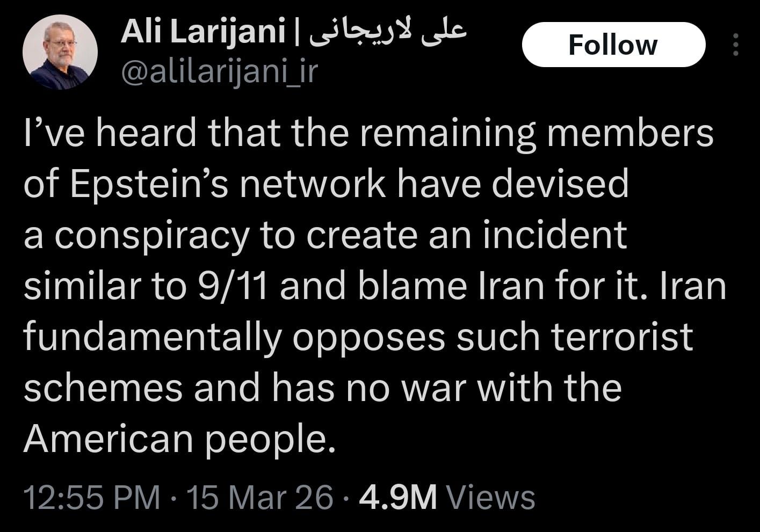Screen dimensions: 760x532
Task: Click the word "terrorist" in the tweet
Action: [622, 337]
